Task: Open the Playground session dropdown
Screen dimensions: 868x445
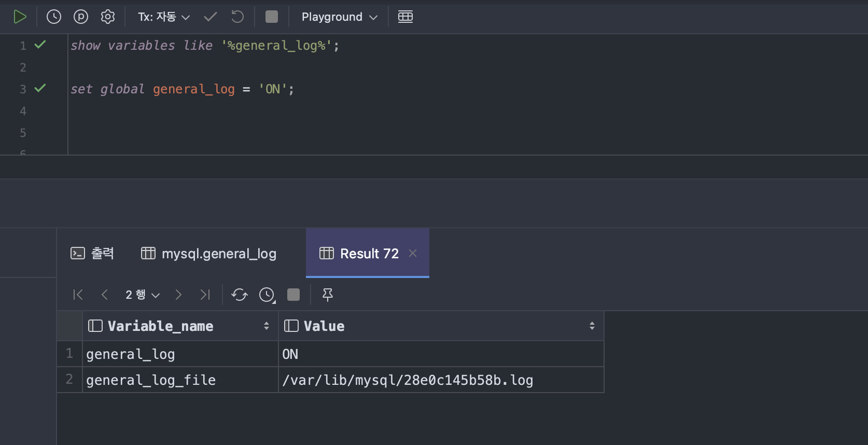Action: pyautogui.click(x=340, y=17)
